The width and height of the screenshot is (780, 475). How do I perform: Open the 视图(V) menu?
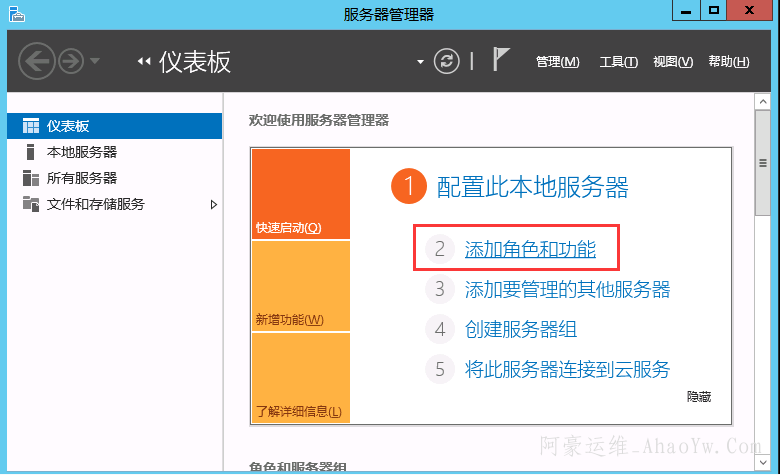[673, 62]
